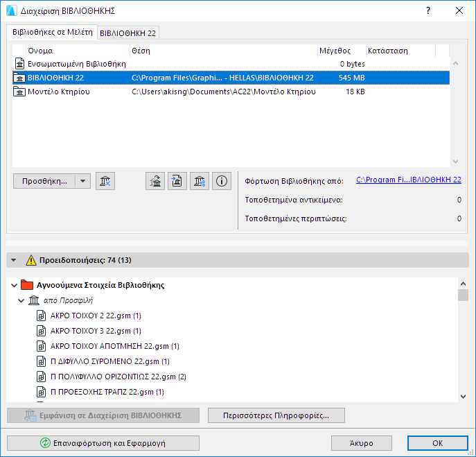
Task: Select ΑΚΡΟ ΤΟΙΧΟΥ ΑΠΟΤΜΗΣΗ 22.gsm item
Action: pyautogui.click(x=115, y=346)
